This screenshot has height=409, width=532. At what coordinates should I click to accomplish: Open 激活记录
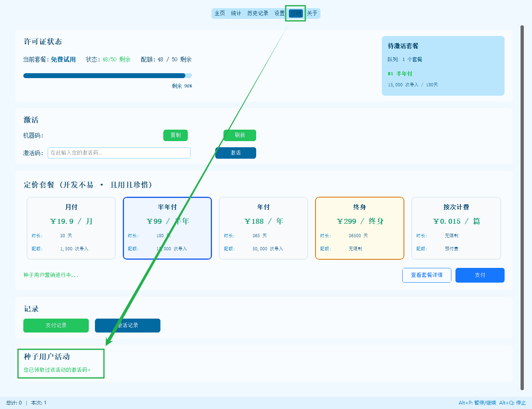[128, 326]
